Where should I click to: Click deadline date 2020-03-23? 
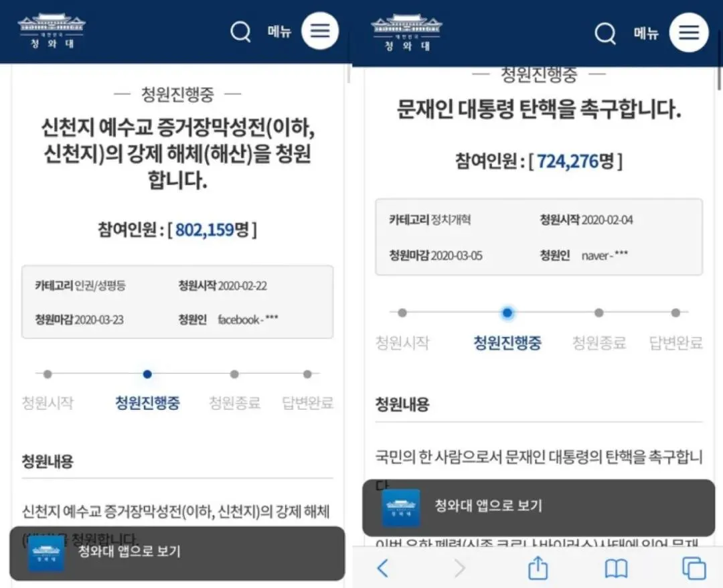pyautogui.click(x=99, y=320)
